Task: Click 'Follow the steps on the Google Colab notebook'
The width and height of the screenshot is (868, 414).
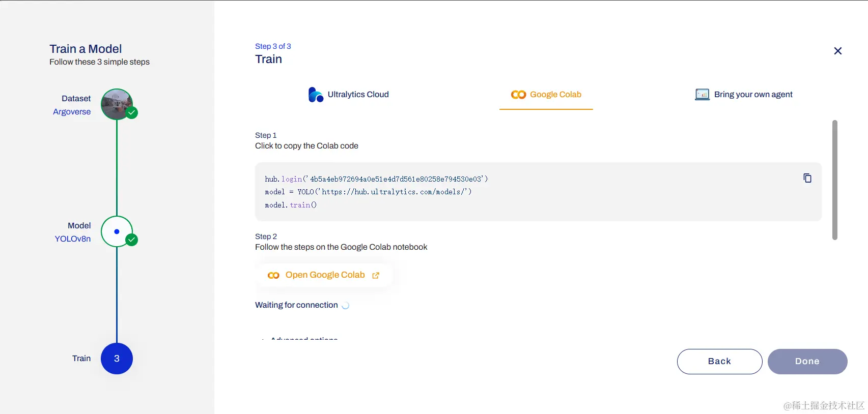Action: click(x=341, y=247)
